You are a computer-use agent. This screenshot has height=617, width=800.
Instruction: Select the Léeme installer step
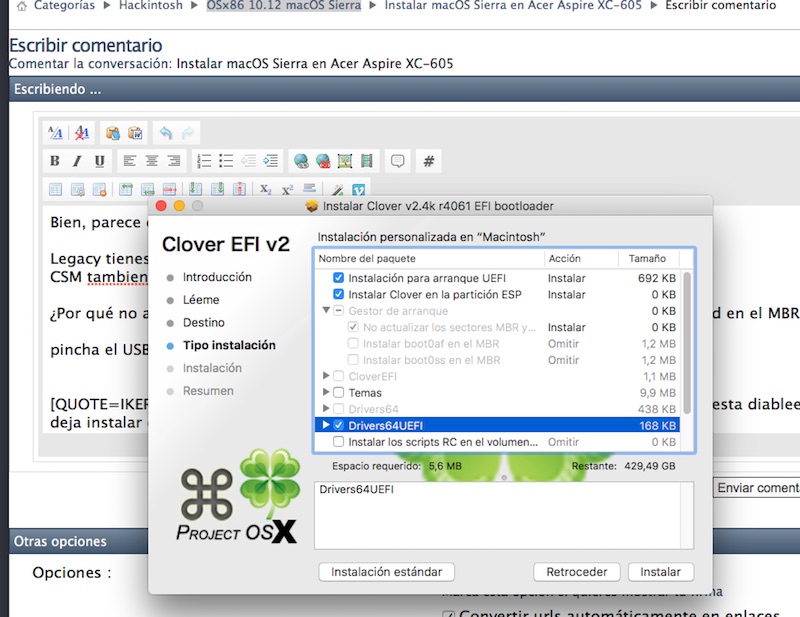(201, 300)
